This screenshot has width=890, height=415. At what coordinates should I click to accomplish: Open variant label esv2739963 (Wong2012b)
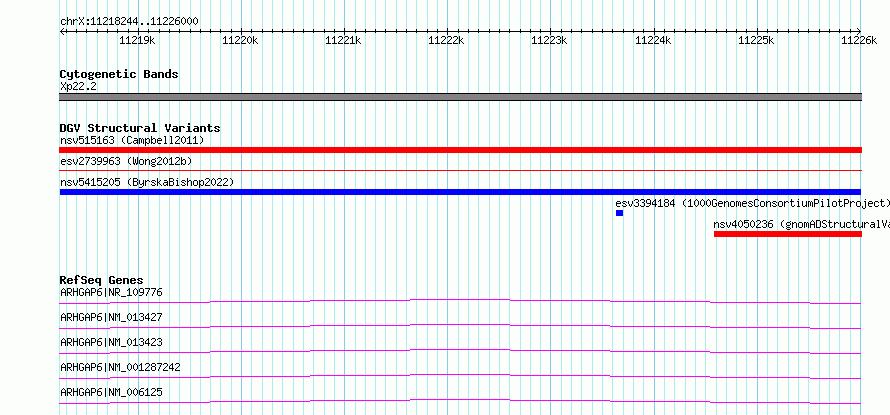click(126, 161)
